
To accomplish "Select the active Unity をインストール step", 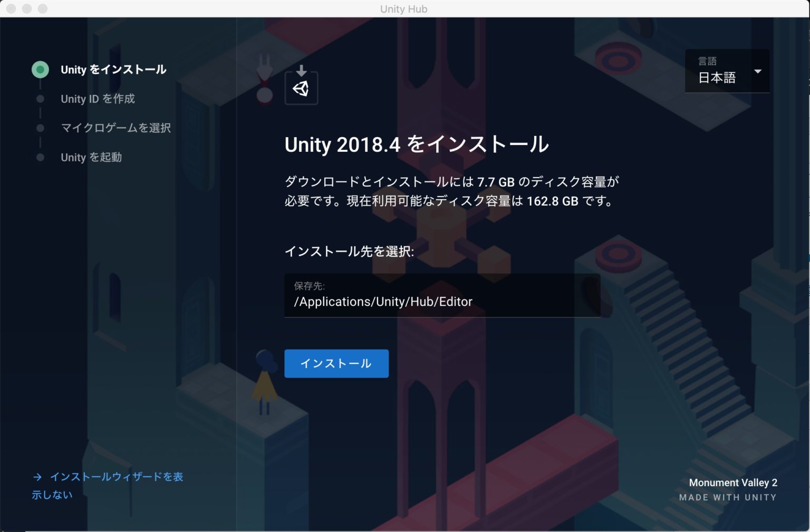I will click(x=112, y=69).
